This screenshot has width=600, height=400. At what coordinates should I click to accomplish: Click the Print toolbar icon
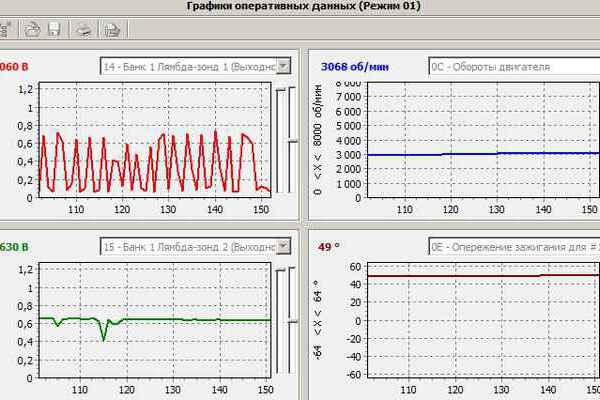[x=84, y=30]
